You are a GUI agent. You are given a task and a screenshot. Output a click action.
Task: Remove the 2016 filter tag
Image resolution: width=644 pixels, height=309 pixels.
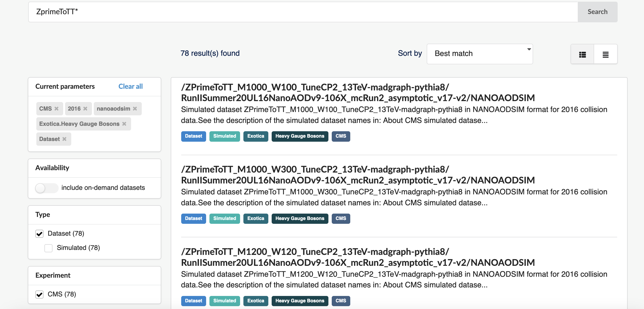click(x=85, y=109)
